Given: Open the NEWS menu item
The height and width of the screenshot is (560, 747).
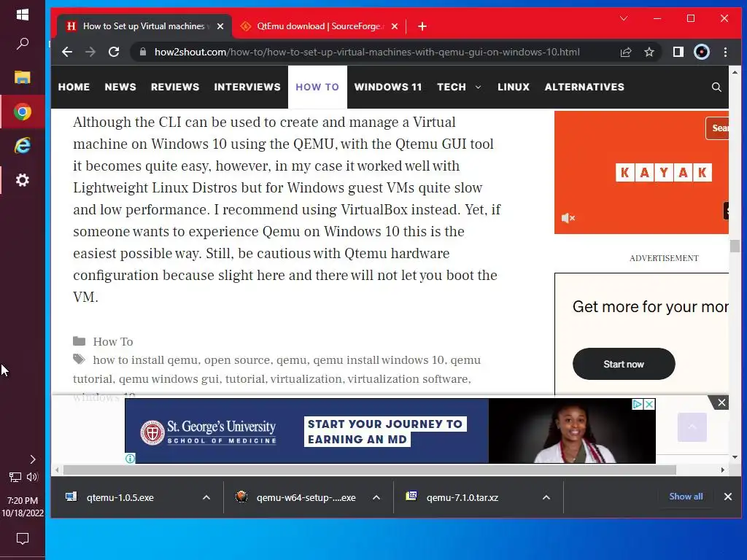Looking at the screenshot, I should click(120, 87).
